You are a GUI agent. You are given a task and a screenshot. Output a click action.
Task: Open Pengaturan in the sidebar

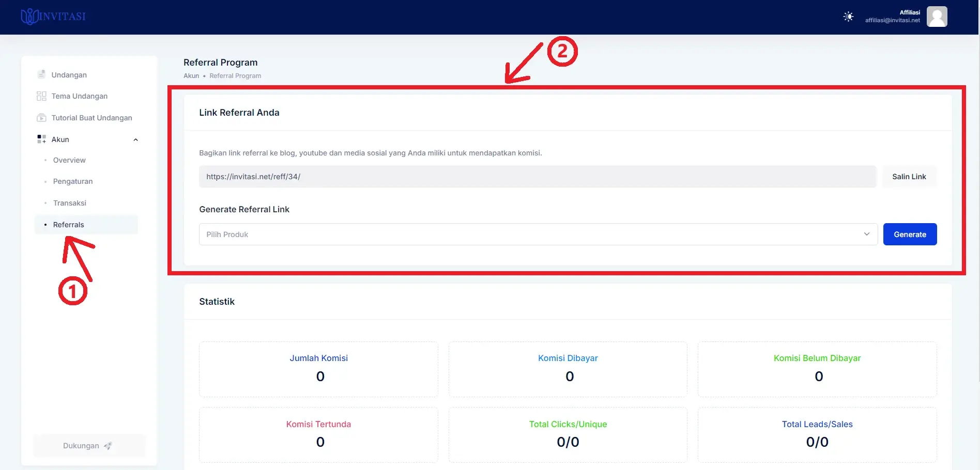[x=73, y=181]
